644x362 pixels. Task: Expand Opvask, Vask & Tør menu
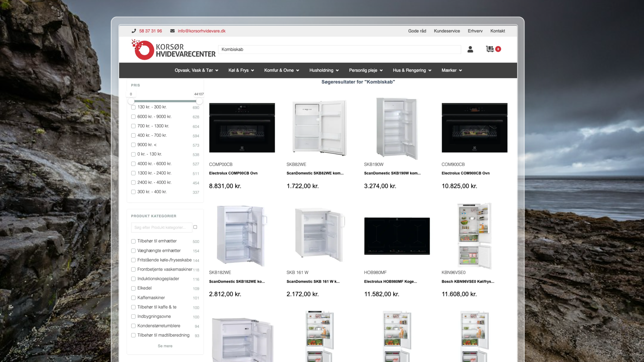(196, 70)
